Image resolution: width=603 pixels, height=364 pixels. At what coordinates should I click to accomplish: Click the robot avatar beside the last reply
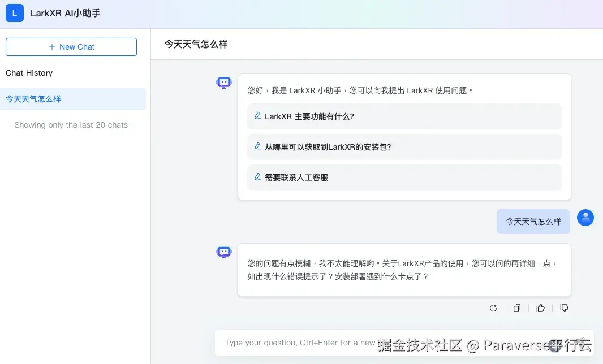[224, 252]
